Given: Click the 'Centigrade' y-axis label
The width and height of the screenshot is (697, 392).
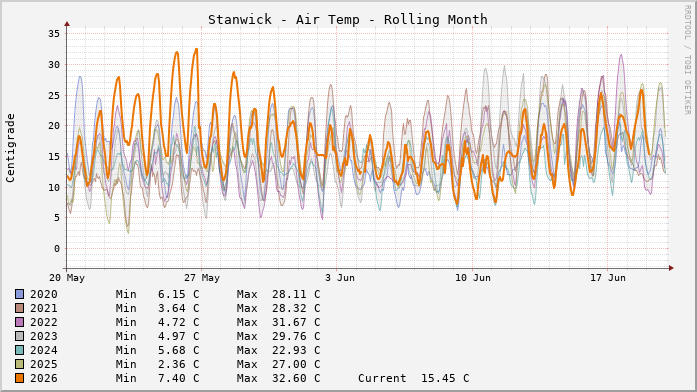Looking at the screenshot, I should click(x=10, y=148).
